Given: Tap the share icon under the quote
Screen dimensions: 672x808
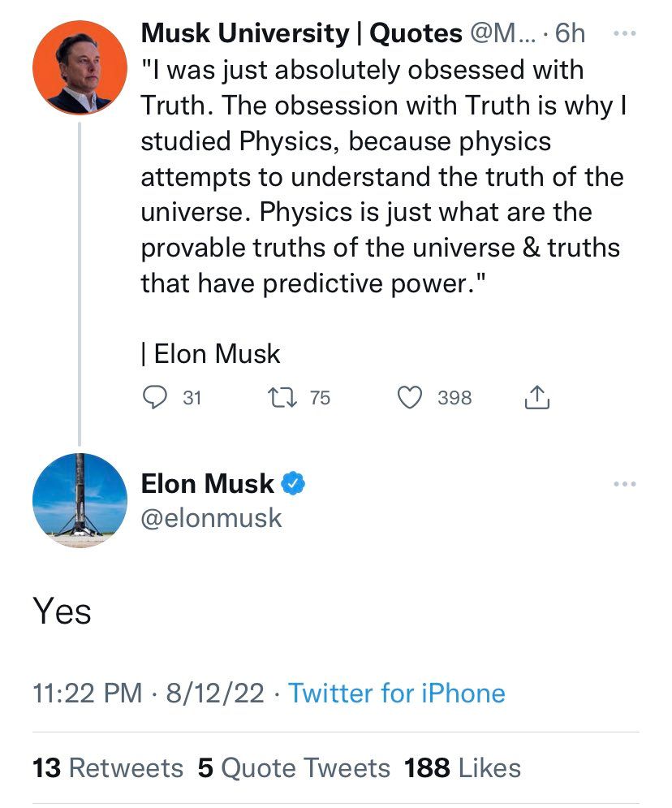Looking at the screenshot, I should coord(537,397).
